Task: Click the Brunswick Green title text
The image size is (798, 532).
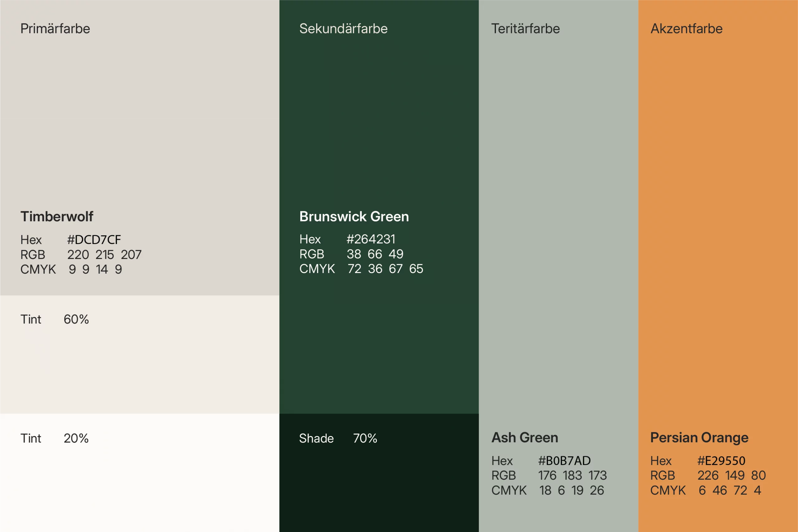Action: coord(354,217)
